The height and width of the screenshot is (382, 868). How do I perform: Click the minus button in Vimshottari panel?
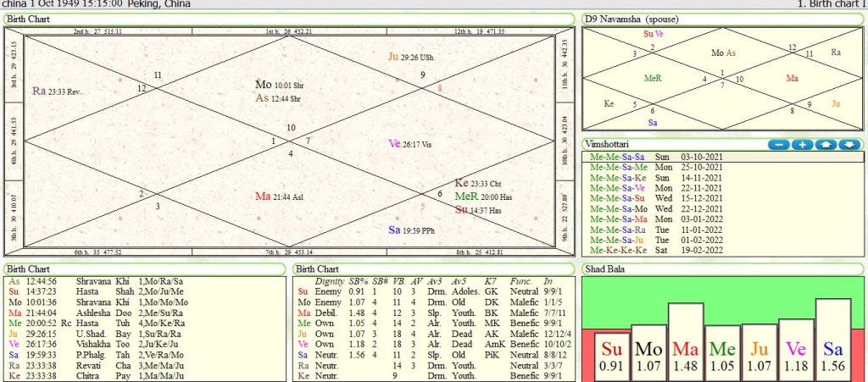pyautogui.click(x=779, y=145)
